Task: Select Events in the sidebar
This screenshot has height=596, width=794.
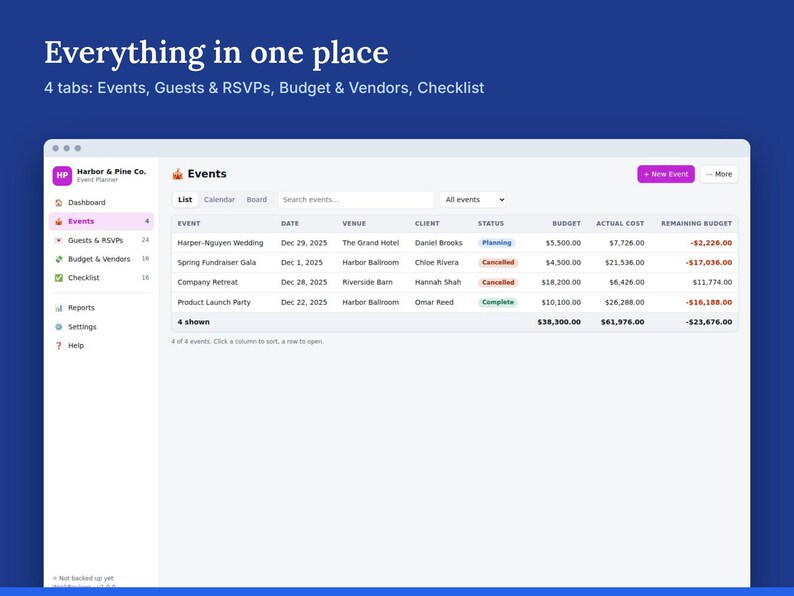Action: (101, 221)
